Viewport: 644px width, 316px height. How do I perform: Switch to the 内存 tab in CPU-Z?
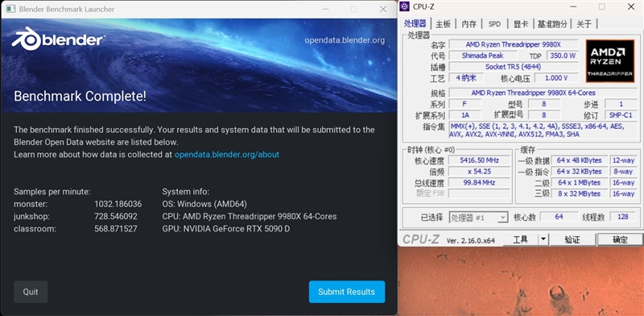pyautogui.click(x=469, y=24)
